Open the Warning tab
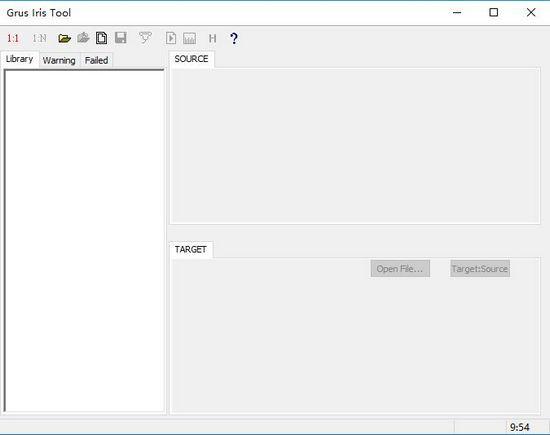The image size is (550, 435). (x=59, y=60)
